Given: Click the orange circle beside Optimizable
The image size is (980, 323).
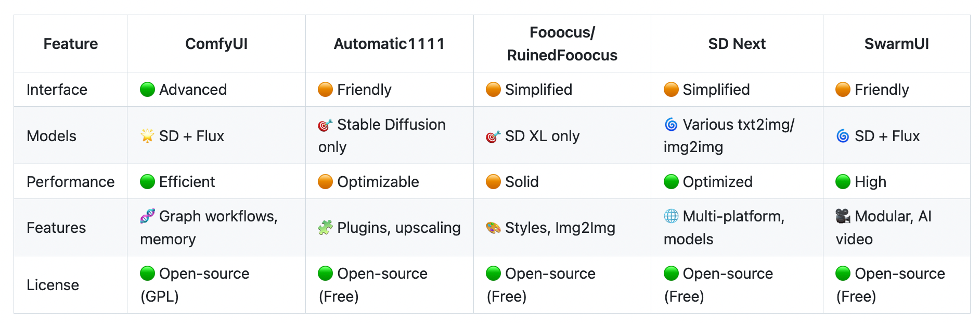Looking at the screenshot, I should tap(325, 182).
